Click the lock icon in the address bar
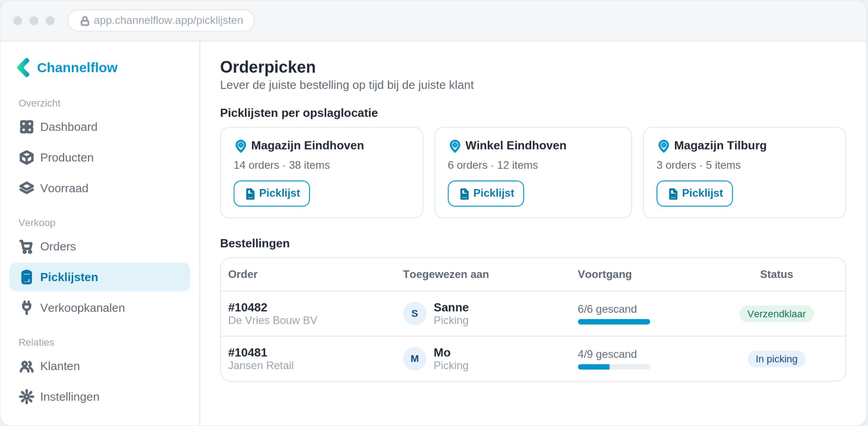The width and height of the screenshot is (868, 426). 85,21
